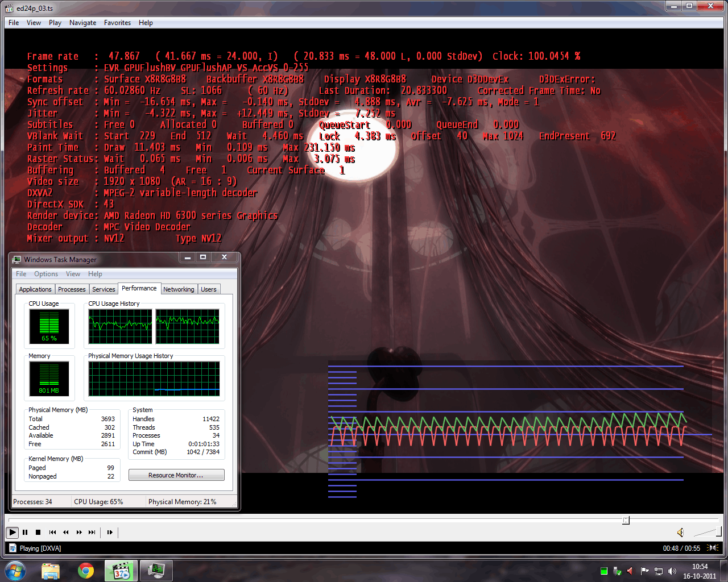Click the Task Manager title bar icon

17,259
